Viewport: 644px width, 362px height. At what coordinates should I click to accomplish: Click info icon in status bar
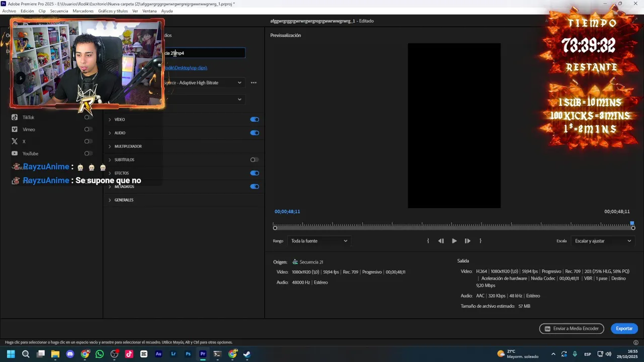pos(636,342)
